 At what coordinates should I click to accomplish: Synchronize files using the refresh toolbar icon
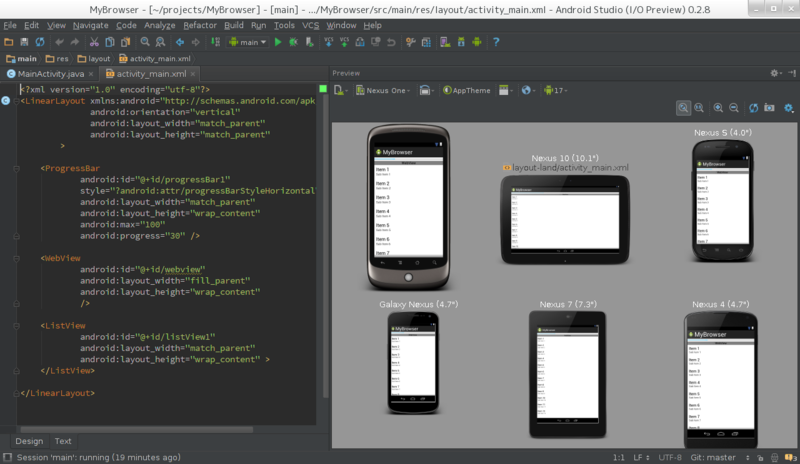point(40,42)
